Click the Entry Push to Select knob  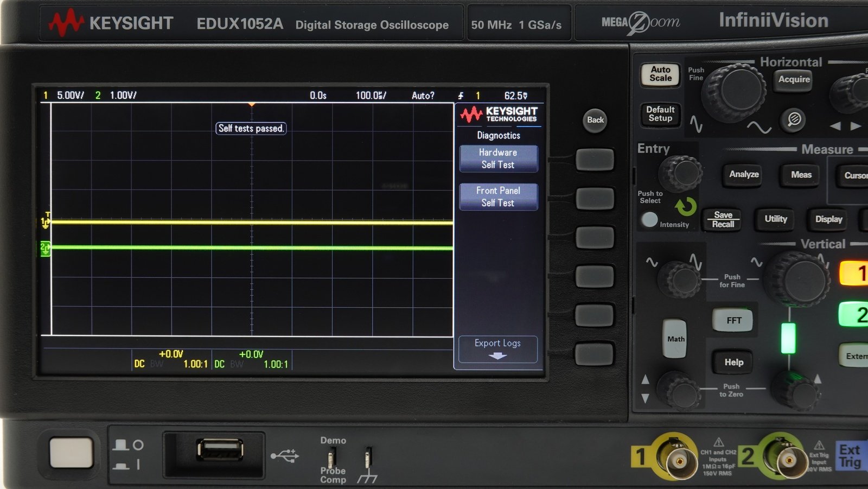point(681,174)
